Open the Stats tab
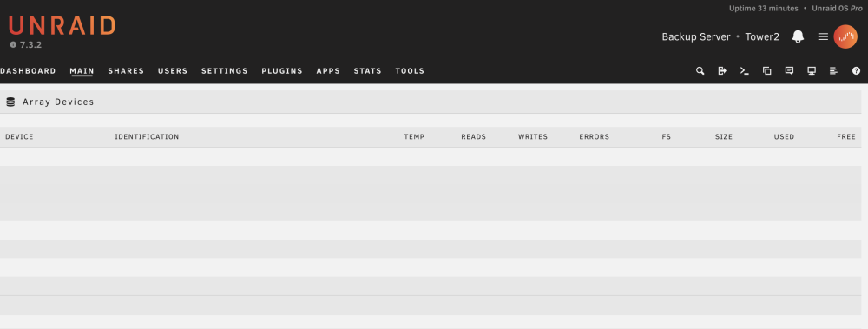Image resolution: width=868 pixels, height=329 pixels. point(367,71)
